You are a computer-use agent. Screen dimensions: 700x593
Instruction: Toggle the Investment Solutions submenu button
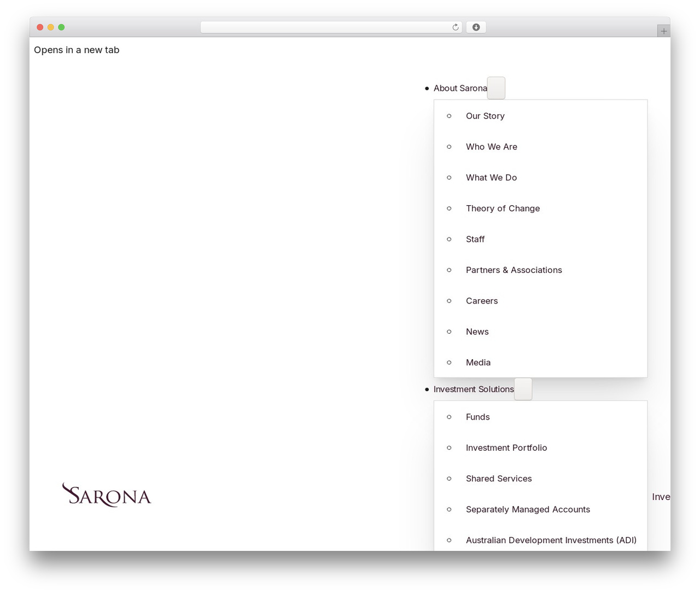[523, 389]
